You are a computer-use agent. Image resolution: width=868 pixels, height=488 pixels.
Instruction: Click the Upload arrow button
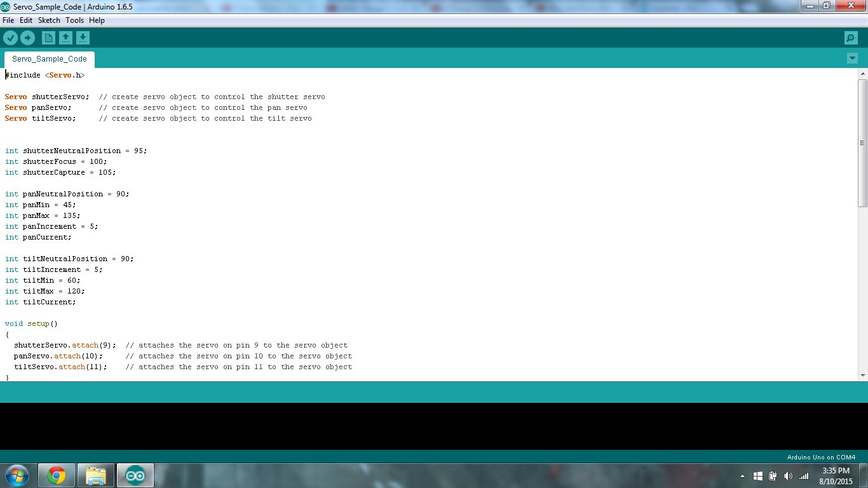pos(27,38)
